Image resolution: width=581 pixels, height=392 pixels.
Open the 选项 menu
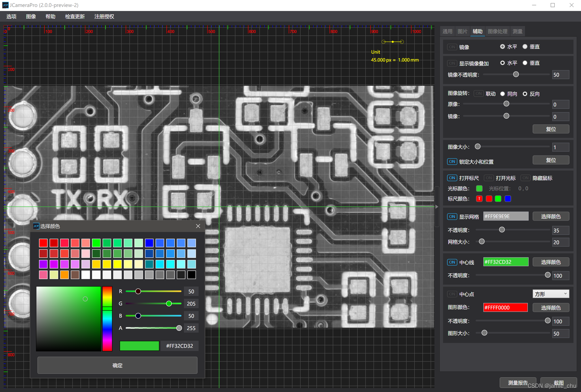click(11, 16)
